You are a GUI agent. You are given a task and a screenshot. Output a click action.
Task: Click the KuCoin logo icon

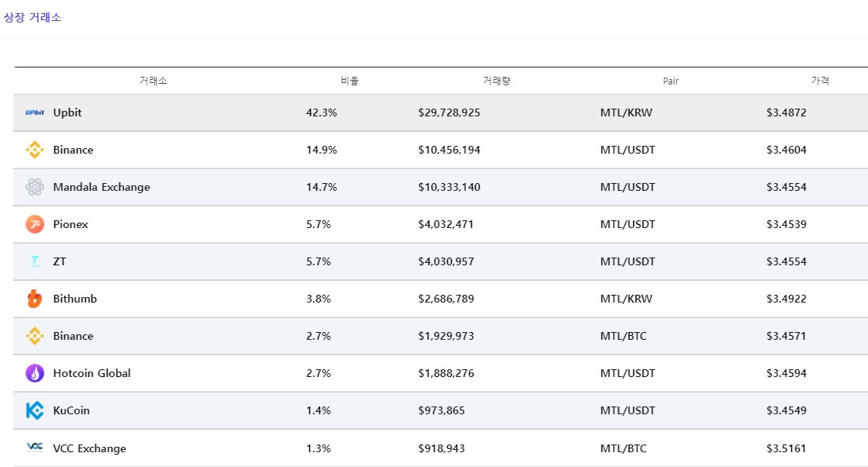(35, 410)
